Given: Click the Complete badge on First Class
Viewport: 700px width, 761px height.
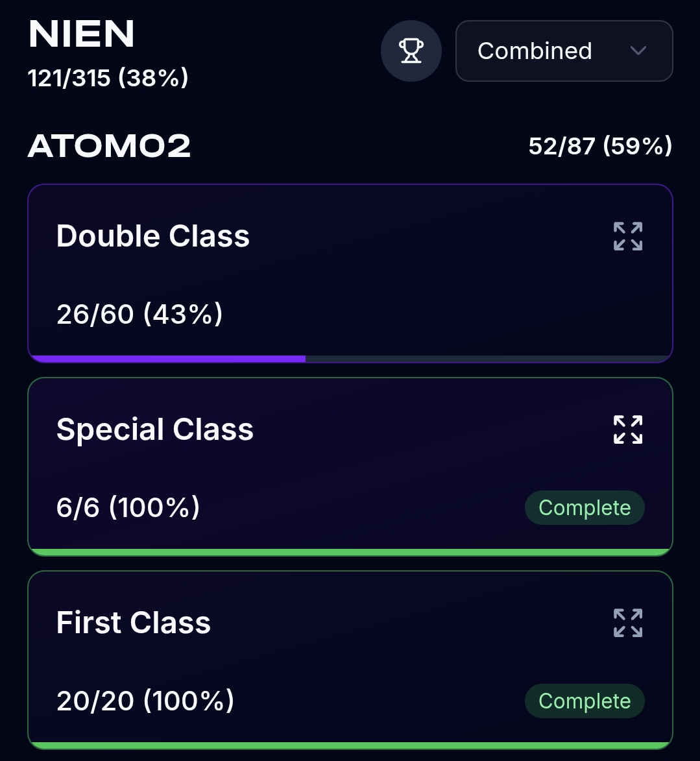Looking at the screenshot, I should (x=585, y=701).
